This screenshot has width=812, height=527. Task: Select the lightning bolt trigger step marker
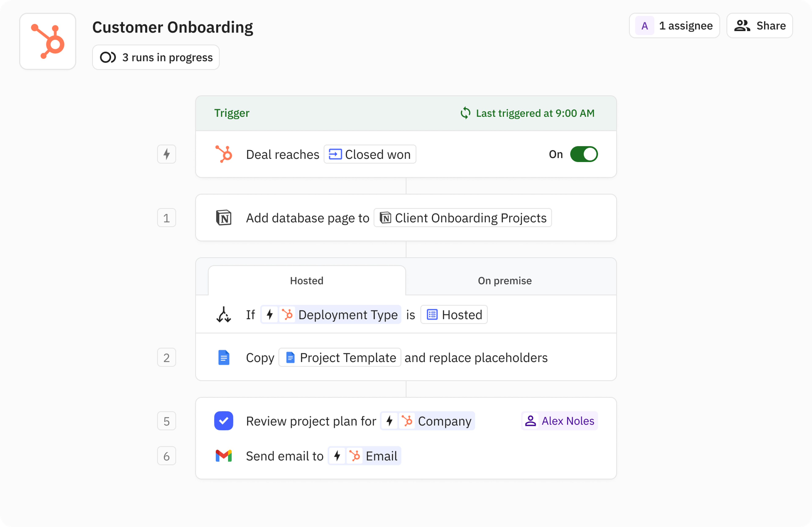tap(166, 154)
